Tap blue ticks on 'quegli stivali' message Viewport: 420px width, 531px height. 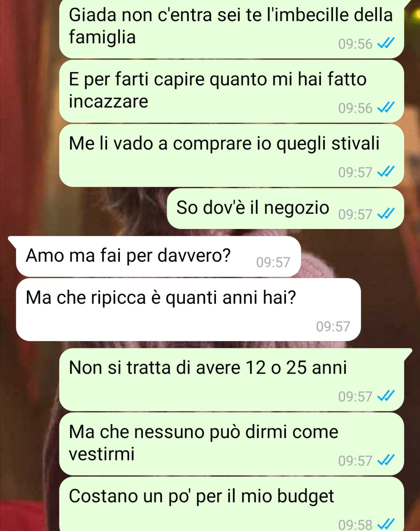386,172
